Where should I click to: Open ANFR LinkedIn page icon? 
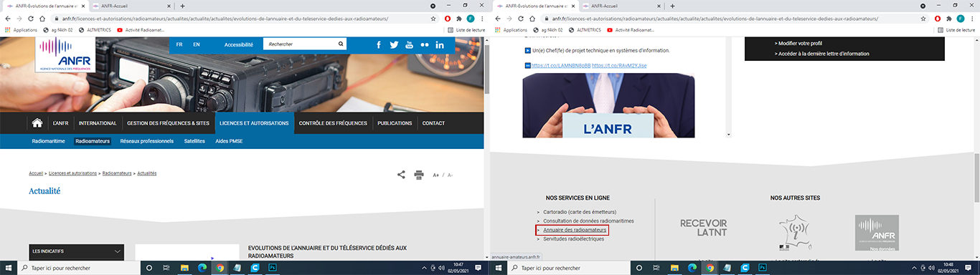click(440, 44)
